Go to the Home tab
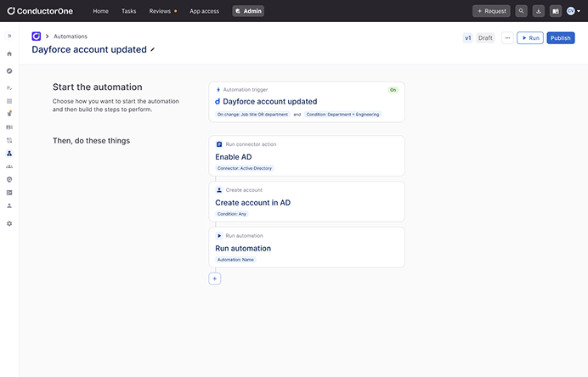588x377 pixels. (101, 11)
